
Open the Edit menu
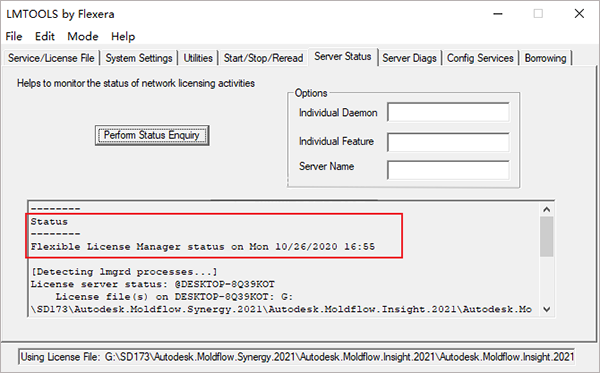click(45, 36)
